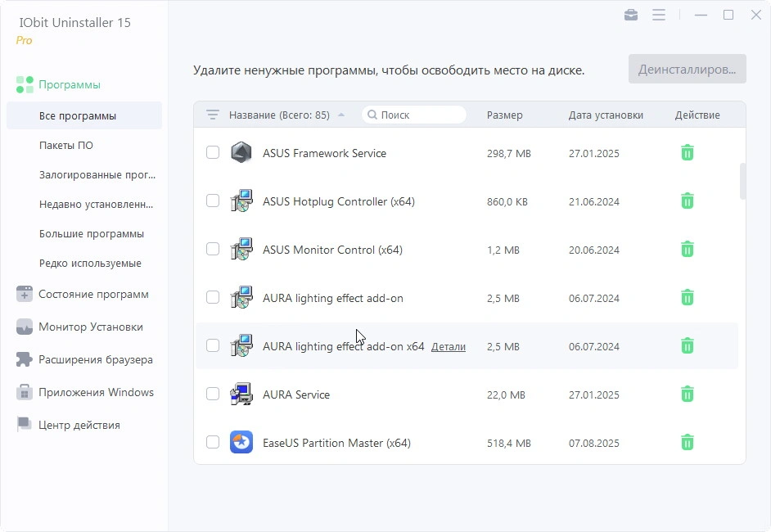Check the AURA Service checkbox
The height and width of the screenshot is (532, 771).
pyautogui.click(x=213, y=394)
